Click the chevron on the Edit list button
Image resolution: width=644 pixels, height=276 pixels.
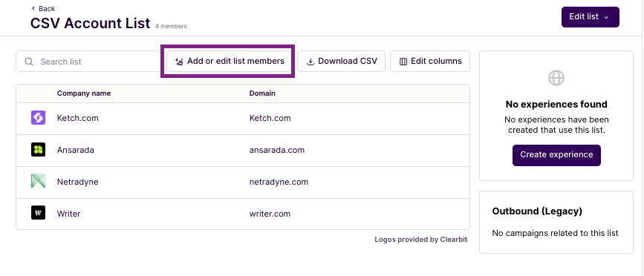[606, 17]
